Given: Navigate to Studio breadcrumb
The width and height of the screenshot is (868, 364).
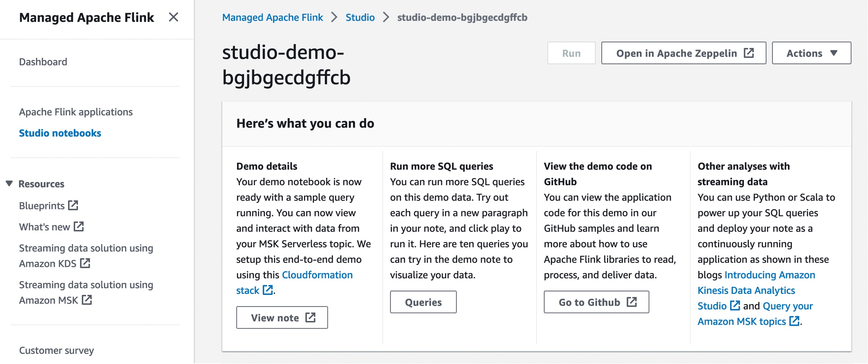Looking at the screenshot, I should pyautogui.click(x=360, y=17).
